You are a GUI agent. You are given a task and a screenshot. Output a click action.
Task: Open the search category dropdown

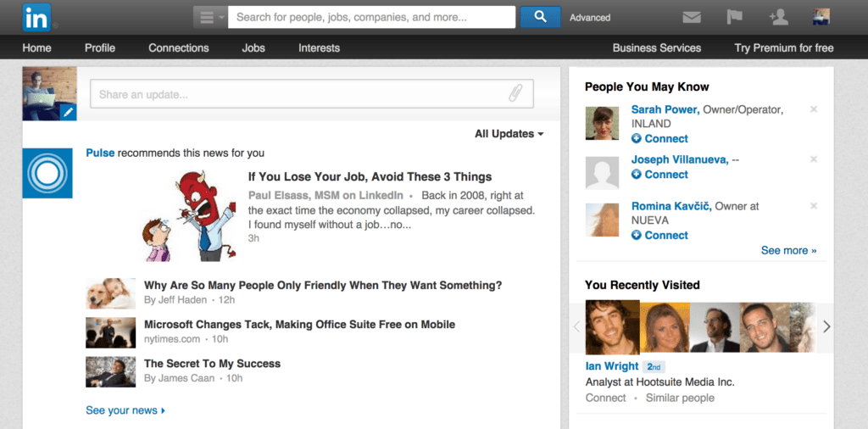pos(209,17)
